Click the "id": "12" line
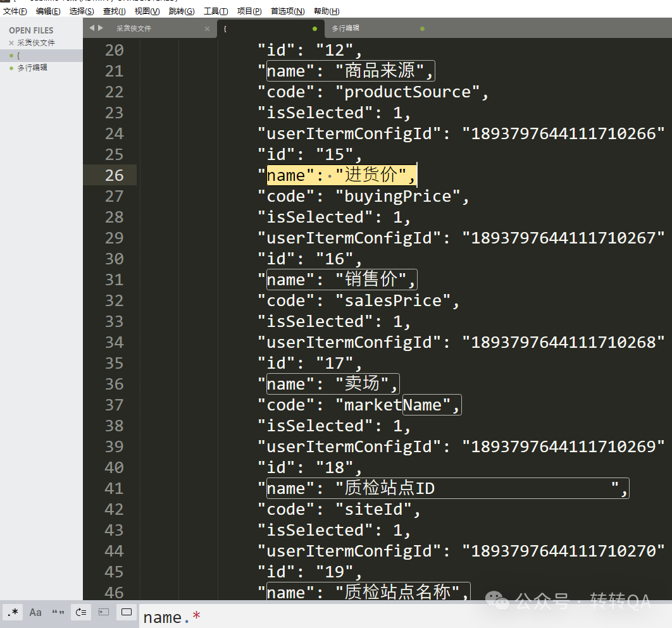Image resolution: width=672 pixels, height=628 pixels. 309,50
